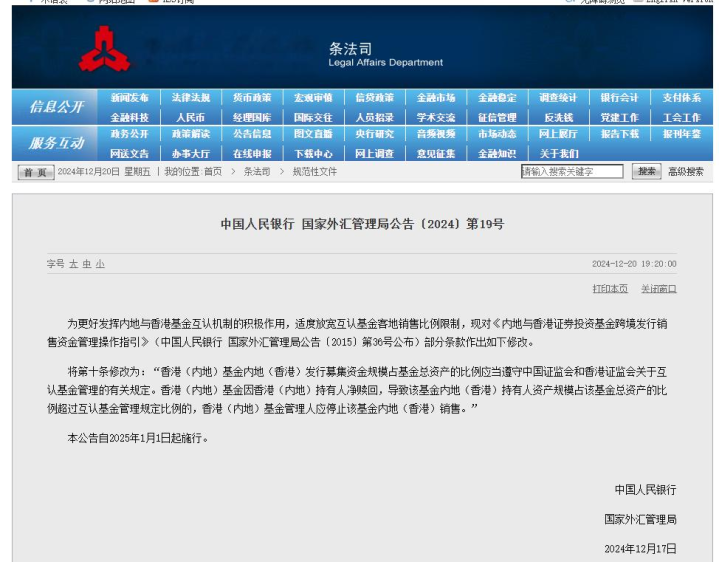This screenshot has height=562, width=719.
Task: Click 打印本页 to print the page
Action: tap(610, 289)
